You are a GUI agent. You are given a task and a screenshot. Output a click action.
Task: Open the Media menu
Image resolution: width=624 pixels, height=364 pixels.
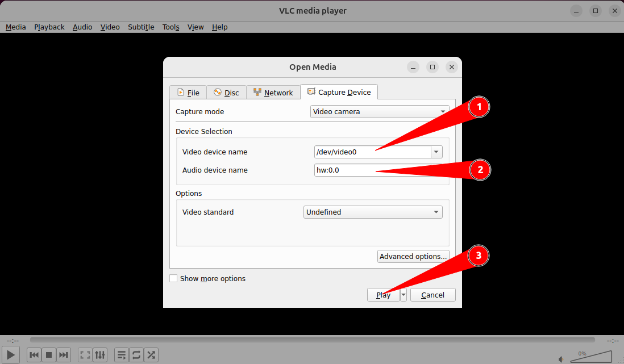16,27
